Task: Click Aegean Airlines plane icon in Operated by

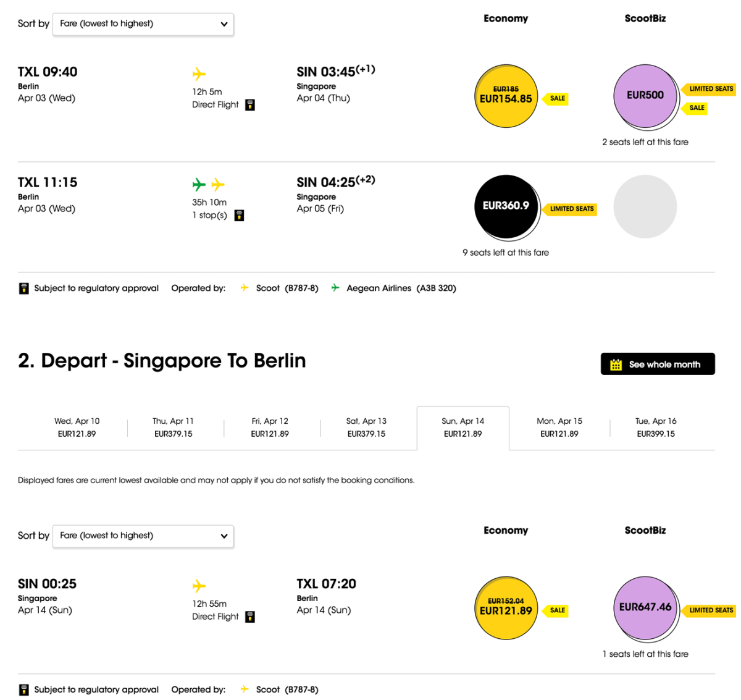Action: coord(335,288)
